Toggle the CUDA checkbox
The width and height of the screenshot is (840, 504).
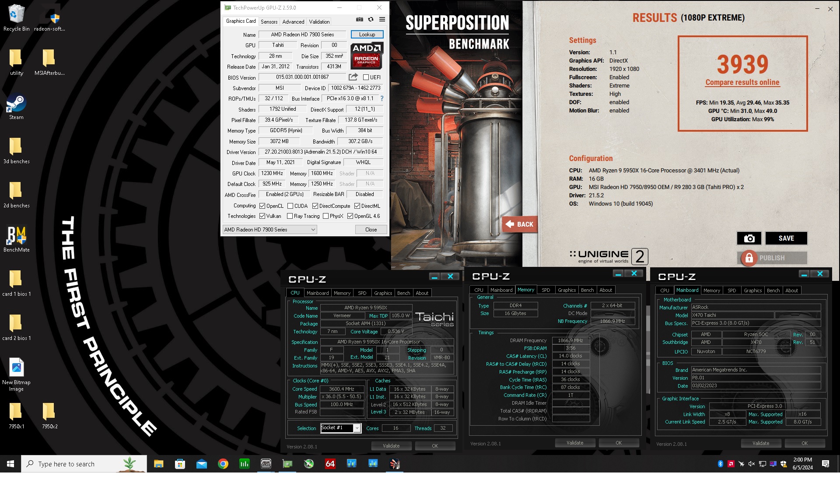290,206
